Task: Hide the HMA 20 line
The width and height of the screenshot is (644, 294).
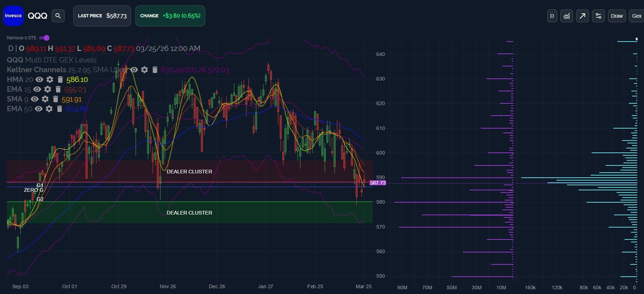Action: [39, 79]
